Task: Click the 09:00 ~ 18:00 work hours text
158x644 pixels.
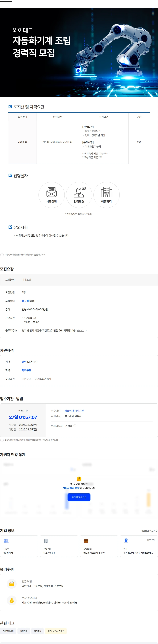Action: (x=31, y=322)
